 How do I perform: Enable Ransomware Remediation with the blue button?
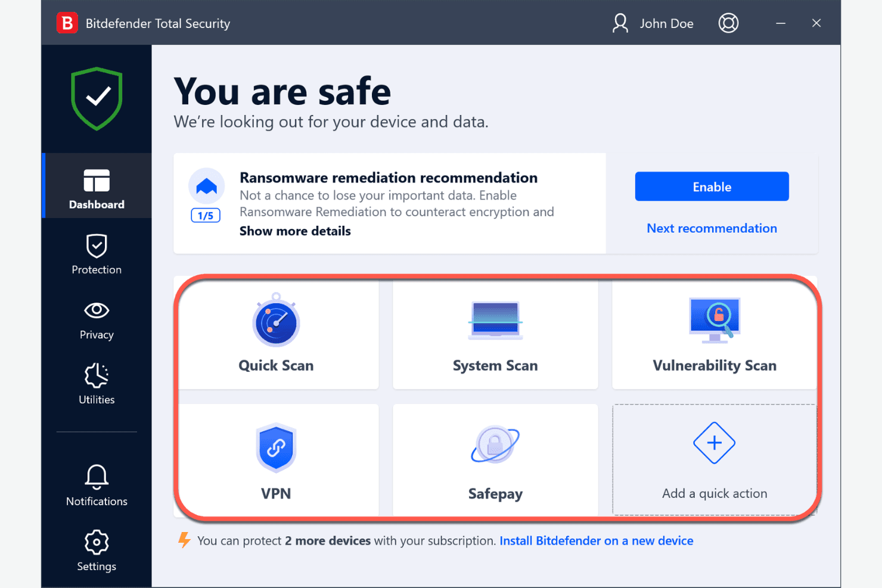(x=712, y=186)
